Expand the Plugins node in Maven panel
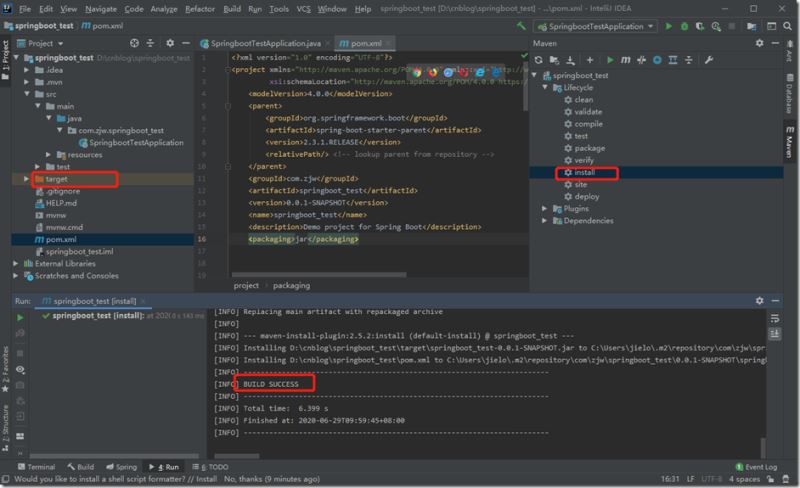 pyautogui.click(x=544, y=208)
